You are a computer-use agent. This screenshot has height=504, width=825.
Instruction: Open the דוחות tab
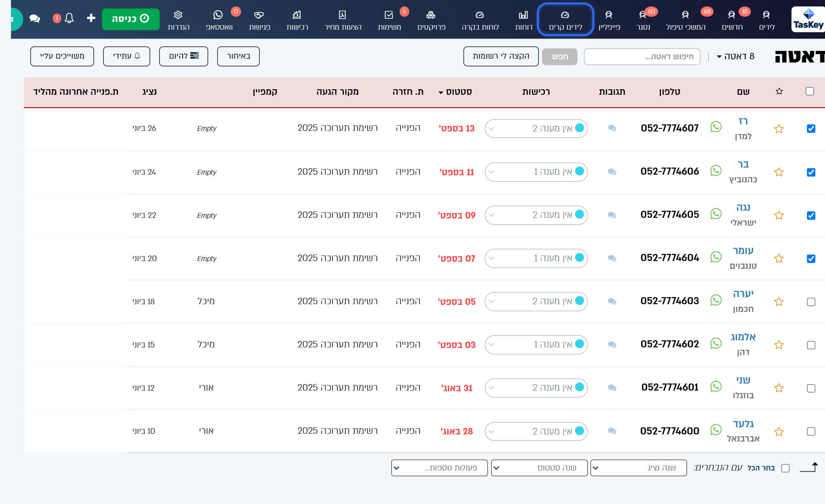click(523, 20)
